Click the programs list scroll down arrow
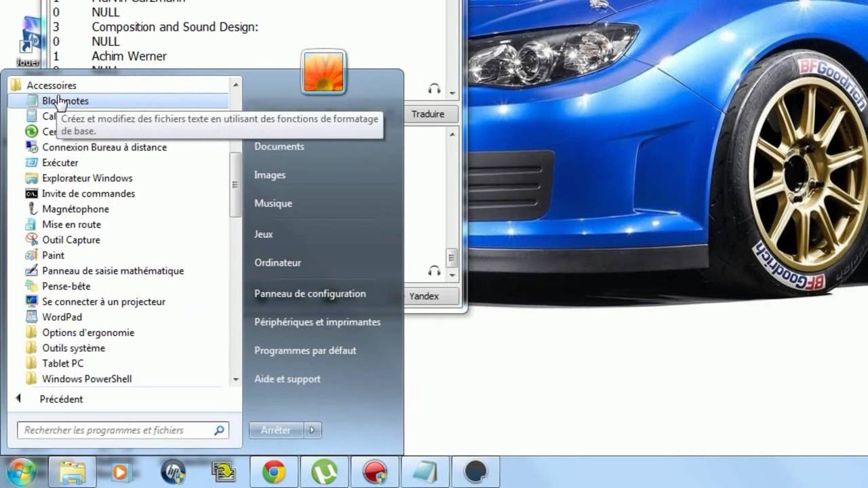Screen dimensions: 868x488 [x=236, y=380]
